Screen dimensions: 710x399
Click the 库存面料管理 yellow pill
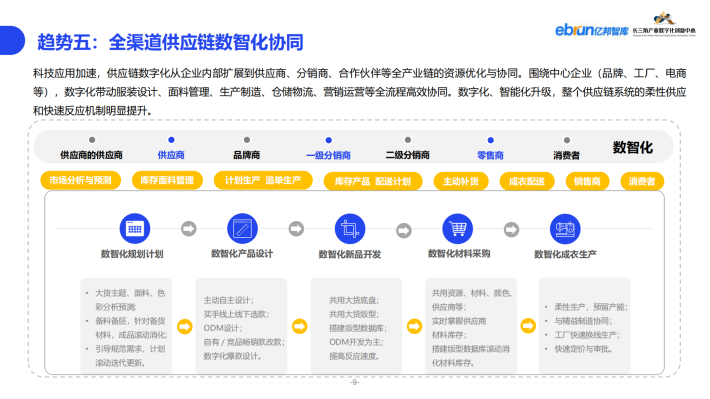pyautogui.click(x=167, y=180)
